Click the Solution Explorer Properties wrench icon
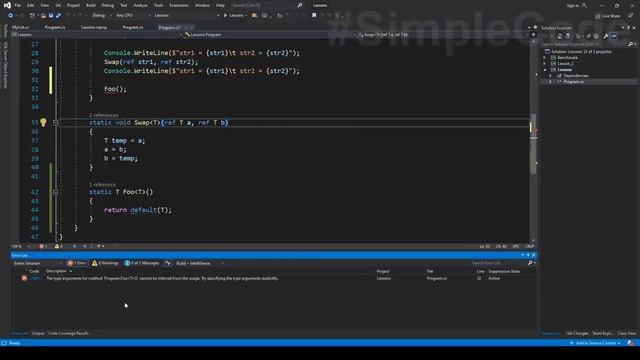This screenshot has height=360, width=640. click(606, 36)
